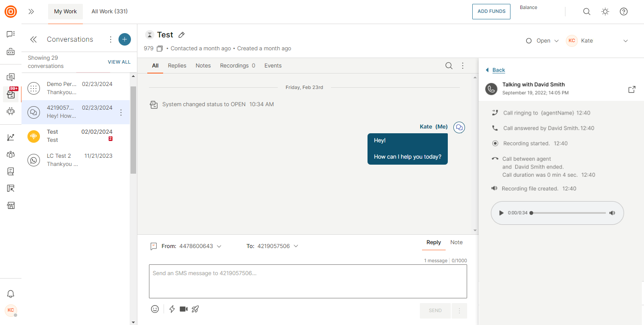Click the video camera icon in composer
Image resolution: width=644 pixels, height=325 pixels.
184,309
